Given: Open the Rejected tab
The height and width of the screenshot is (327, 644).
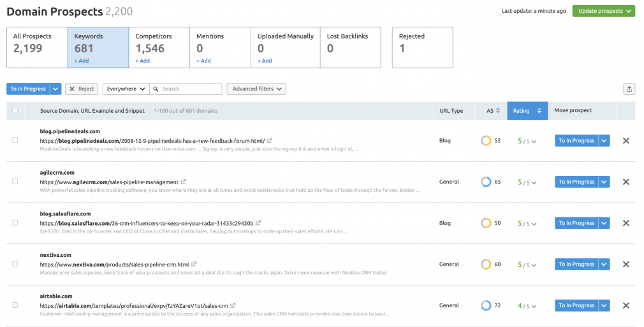Looking at the screenshot, I should [x=423, y=47].
